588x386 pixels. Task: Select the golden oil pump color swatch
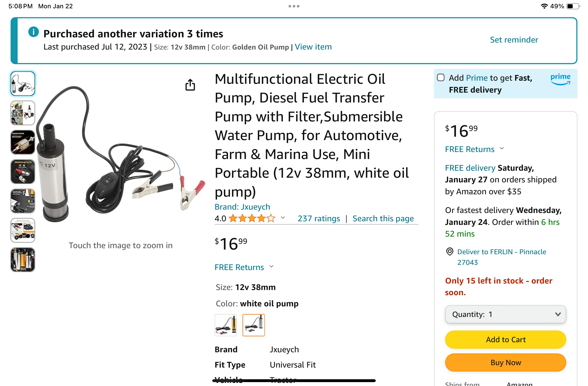pyautogui.click(x=226, y=325)
